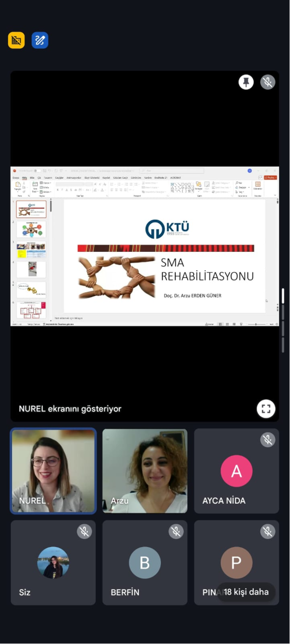The width and height of the screenshot is (290, 644).
Task: Open the shared screen in fullscreen
Action: click(x=266, y=409)
